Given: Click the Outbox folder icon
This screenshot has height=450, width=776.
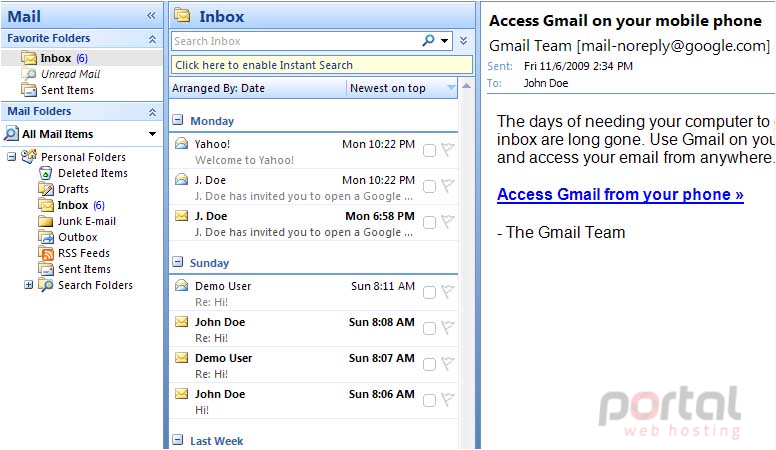Looking at the screenshot, I should 46,237.
